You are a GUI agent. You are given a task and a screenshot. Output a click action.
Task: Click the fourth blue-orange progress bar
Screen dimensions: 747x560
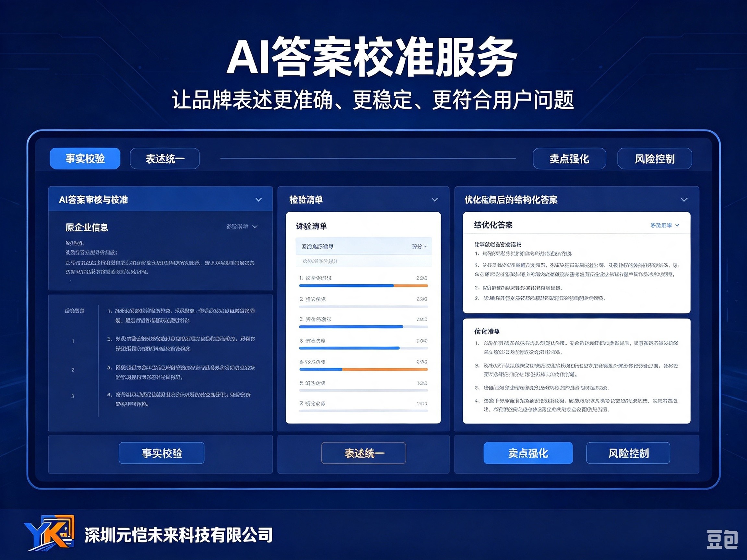pyautogui.click(x=363, y=369)
